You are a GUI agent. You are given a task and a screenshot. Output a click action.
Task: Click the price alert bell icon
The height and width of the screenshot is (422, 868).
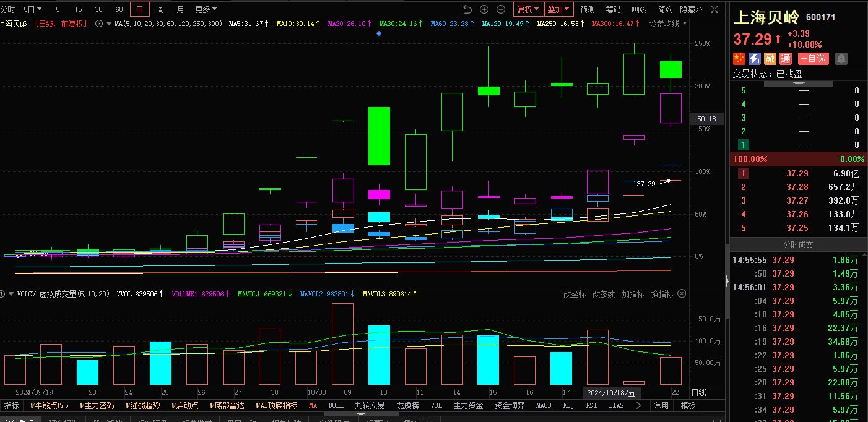841,59
